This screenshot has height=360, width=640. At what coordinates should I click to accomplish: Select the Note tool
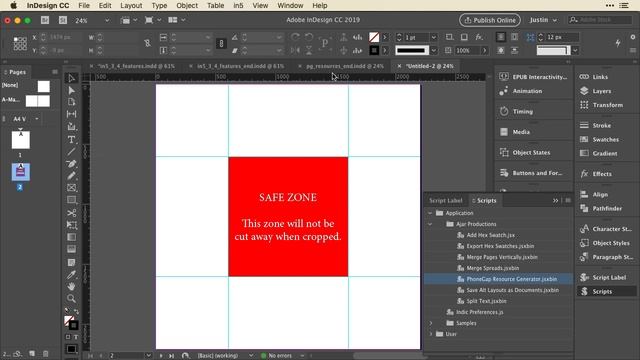[71, 262]
